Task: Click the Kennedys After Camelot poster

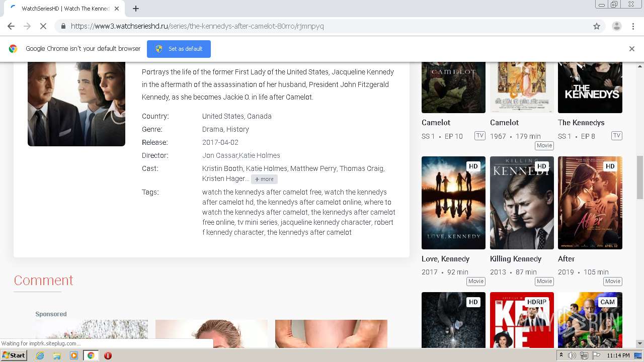Action: [x=76, y=104]
